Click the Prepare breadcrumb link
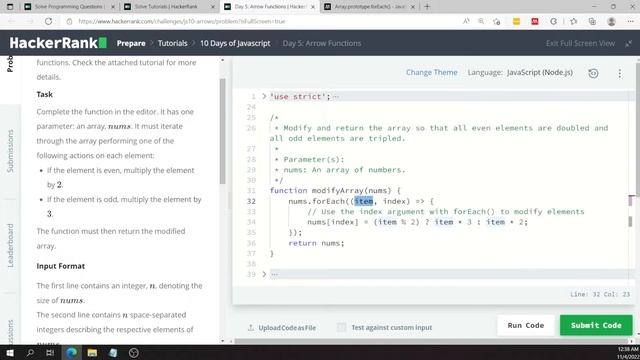This screenshot has width=640, height=360. coord(131,43)
